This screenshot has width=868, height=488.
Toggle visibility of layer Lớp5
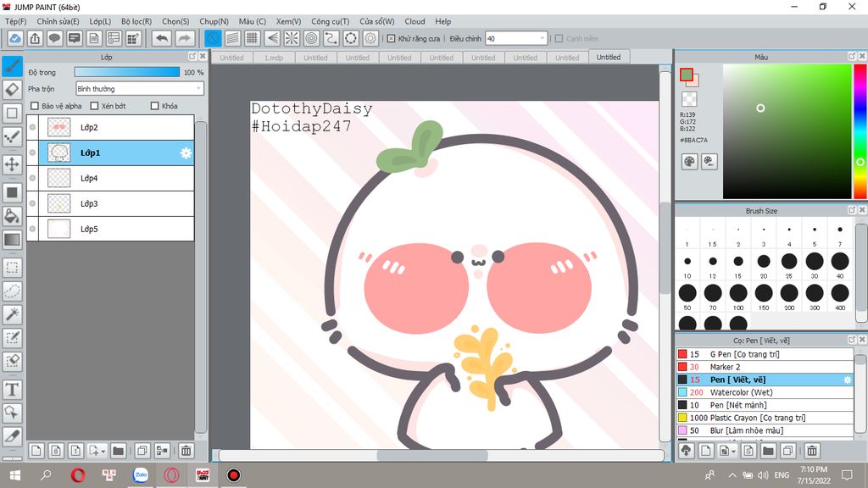(x=33, y=229)
